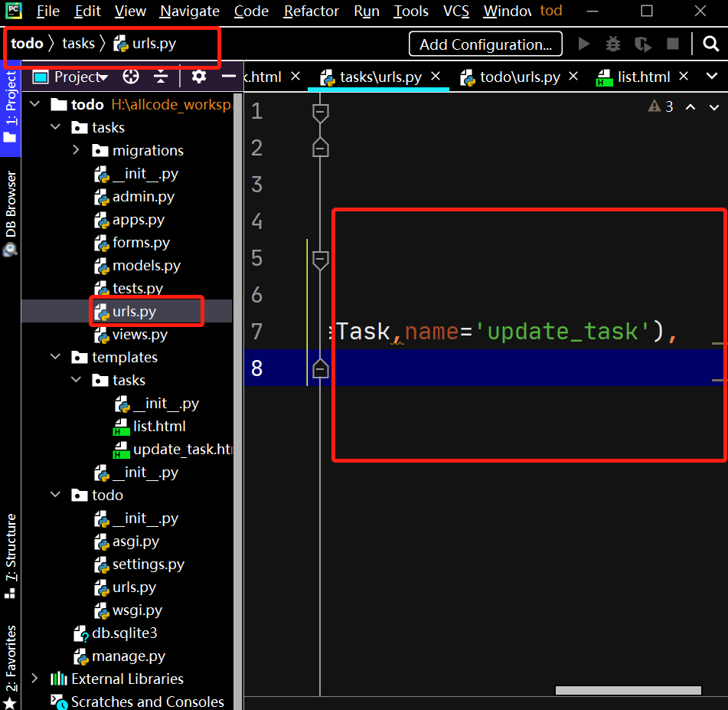Close the tasks\urls.py editor tab

coord(435,76)
